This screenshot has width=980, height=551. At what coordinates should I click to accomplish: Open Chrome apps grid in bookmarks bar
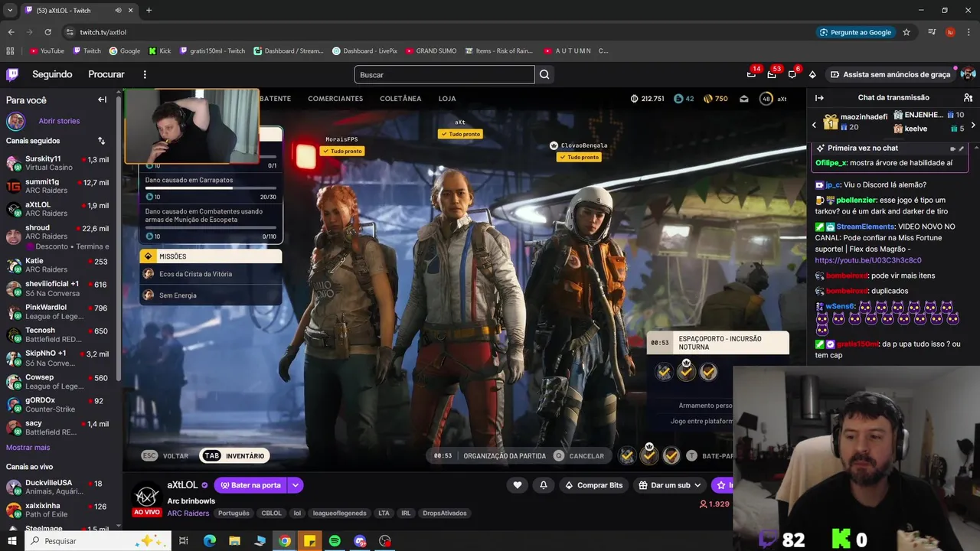10,51
